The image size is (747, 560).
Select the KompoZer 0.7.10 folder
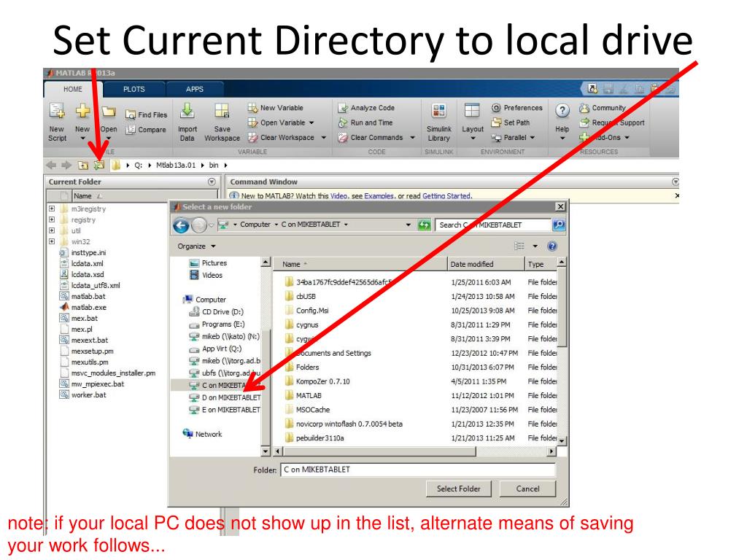click(x=317, y=381)
